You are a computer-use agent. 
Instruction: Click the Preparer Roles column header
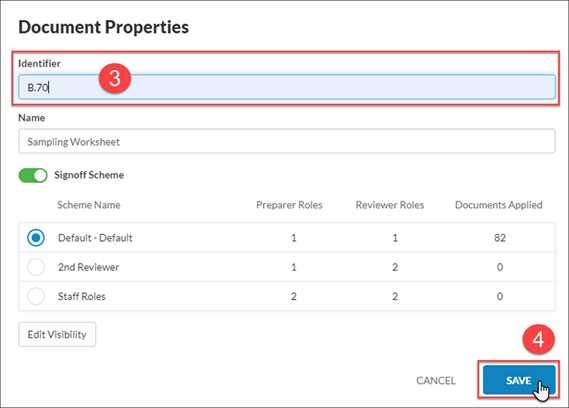289,205
